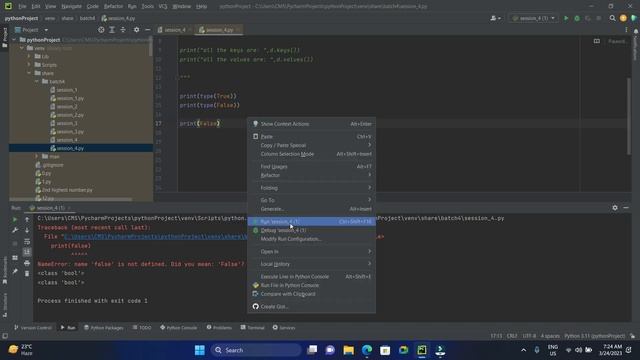Screen dimensions: 640x360
Task: Click the layout icon in Run panel
Action: (15, 258)
